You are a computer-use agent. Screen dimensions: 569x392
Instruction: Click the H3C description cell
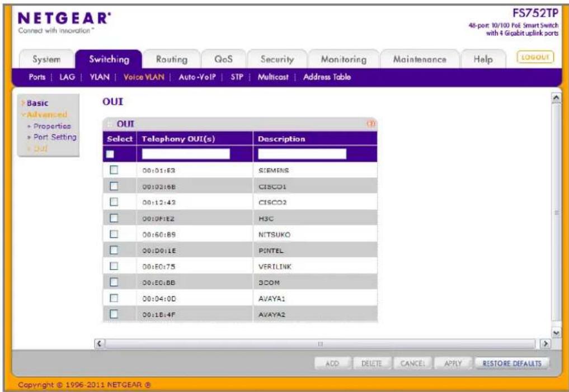tap(315, 218)
